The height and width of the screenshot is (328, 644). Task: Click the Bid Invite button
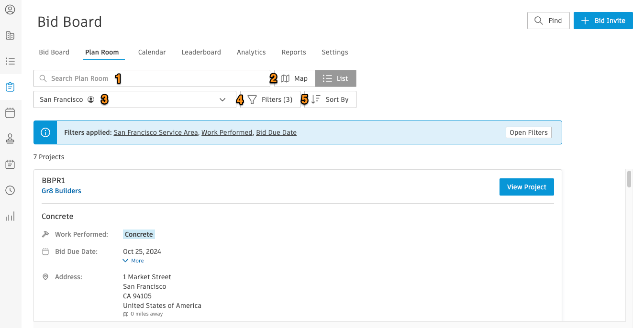[603, 21]
